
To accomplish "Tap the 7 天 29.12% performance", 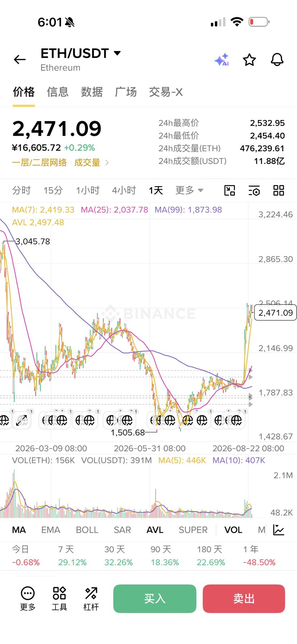I will tap(72, 556).
